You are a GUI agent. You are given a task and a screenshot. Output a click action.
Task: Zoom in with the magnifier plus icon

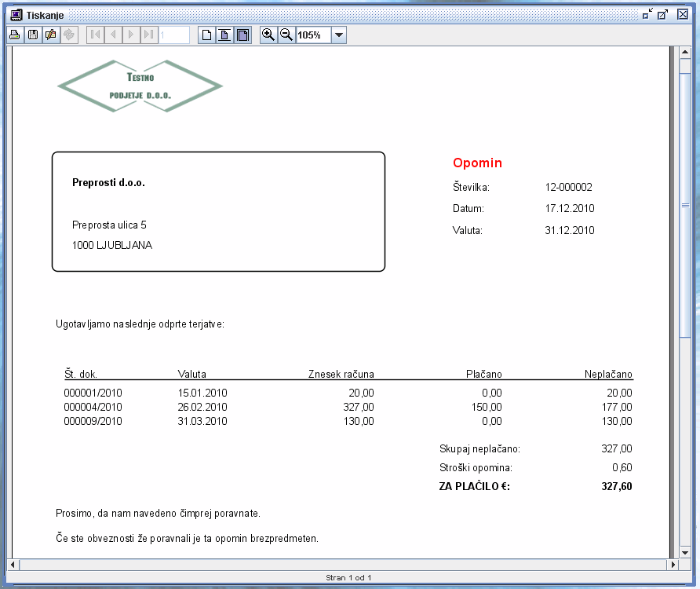268,35
